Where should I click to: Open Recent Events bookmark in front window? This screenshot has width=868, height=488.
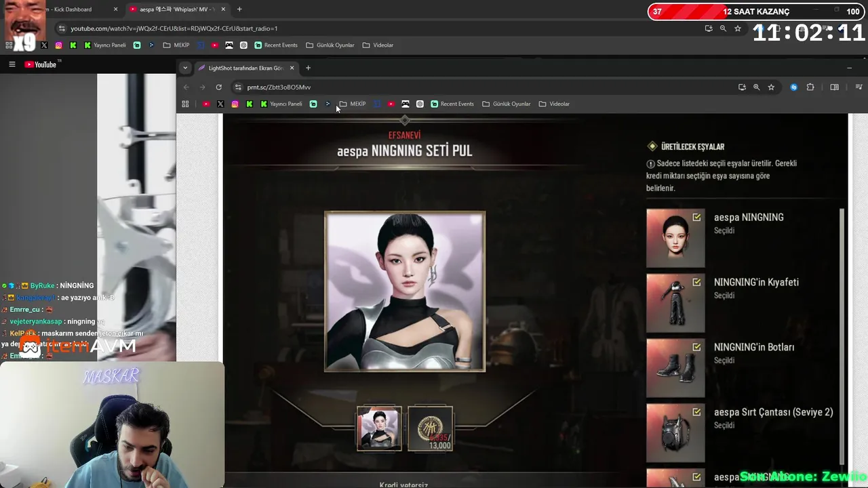[x=452, y=104]
